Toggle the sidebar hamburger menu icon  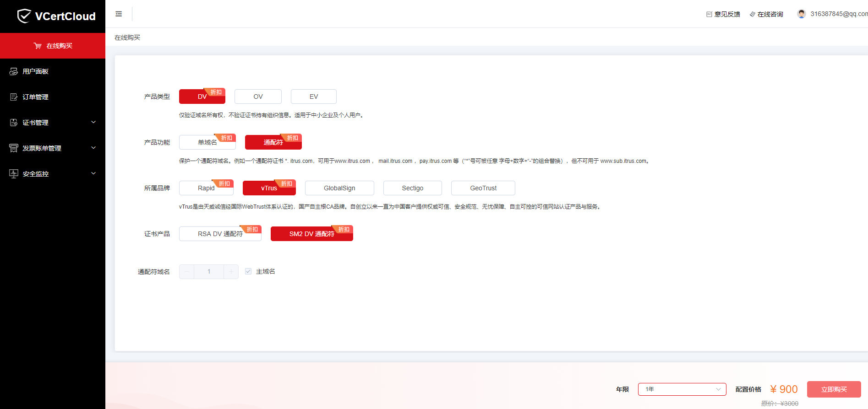tap(119, 14)
